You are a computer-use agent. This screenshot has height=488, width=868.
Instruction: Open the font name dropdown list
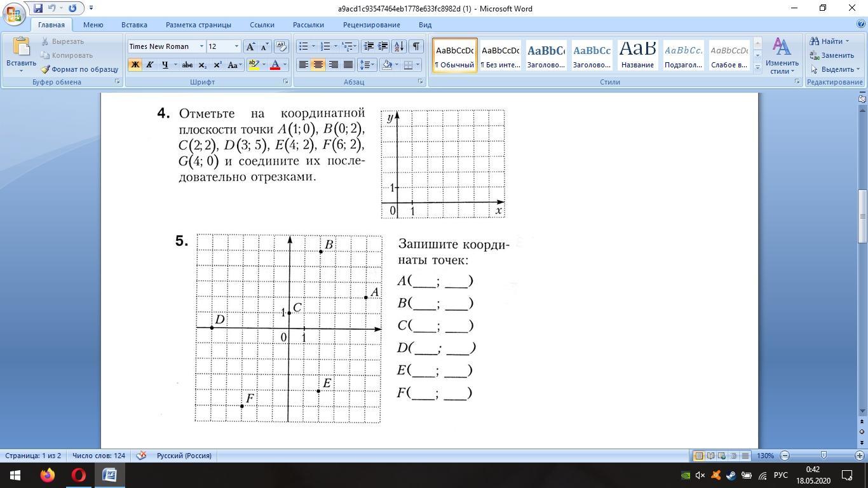click(x=201, y=46)
